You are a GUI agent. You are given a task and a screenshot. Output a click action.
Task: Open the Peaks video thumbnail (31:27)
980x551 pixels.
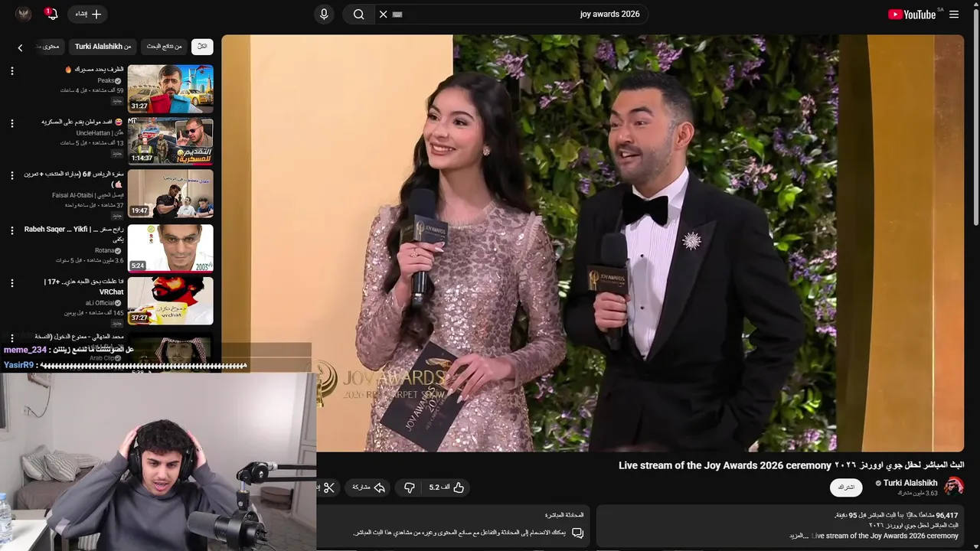tap(171, 88)
